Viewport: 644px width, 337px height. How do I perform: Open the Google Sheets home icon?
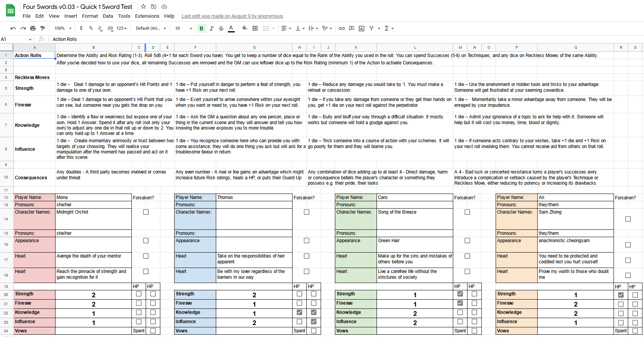click(x=10, y=10)
